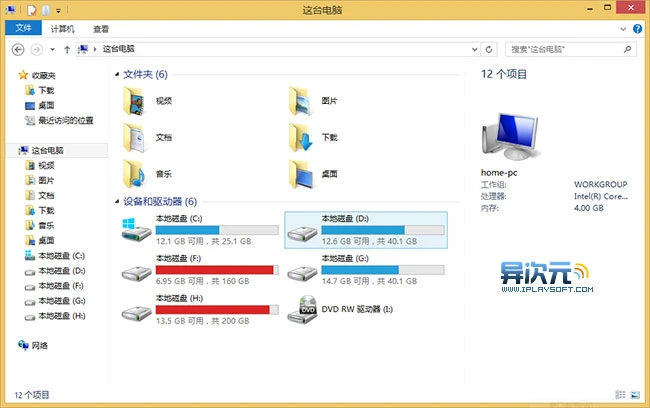Click the system menu icon in title bar

(11, 10)
